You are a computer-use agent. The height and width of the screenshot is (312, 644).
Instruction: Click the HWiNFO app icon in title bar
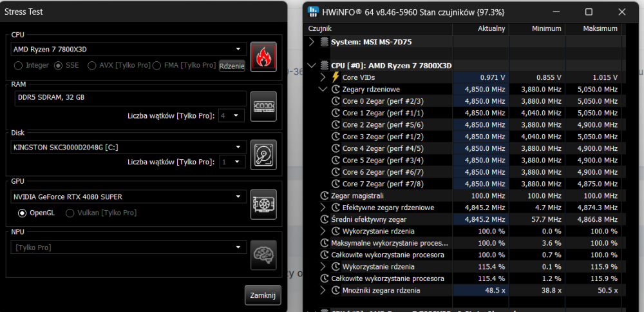click(314, 12)
